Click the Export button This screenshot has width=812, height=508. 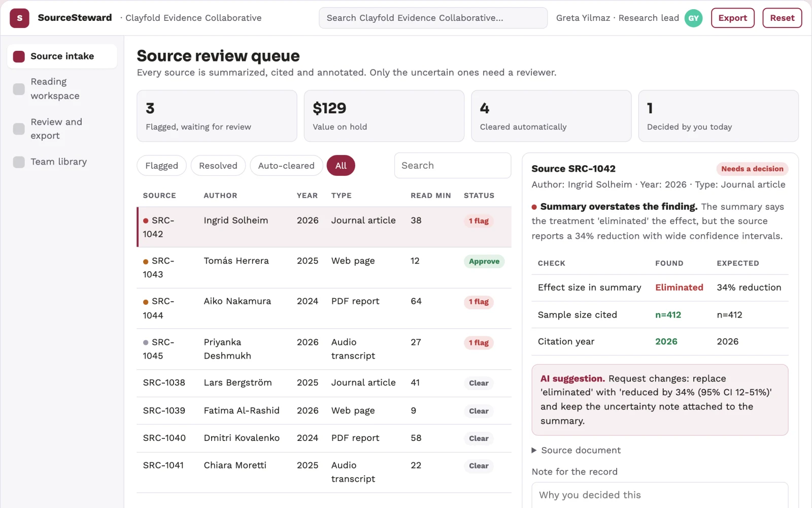click(733, 18)
